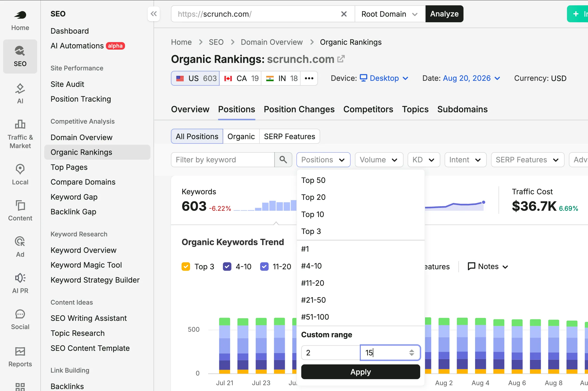
Task: Select the CA 19 database
Action: pyautogui.click(x=240, y=78)
